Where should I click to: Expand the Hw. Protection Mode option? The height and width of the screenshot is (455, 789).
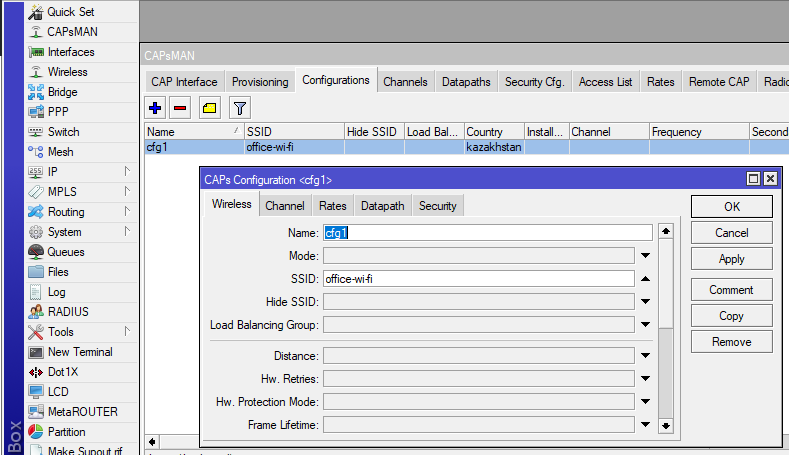click(x=645, y=402)
